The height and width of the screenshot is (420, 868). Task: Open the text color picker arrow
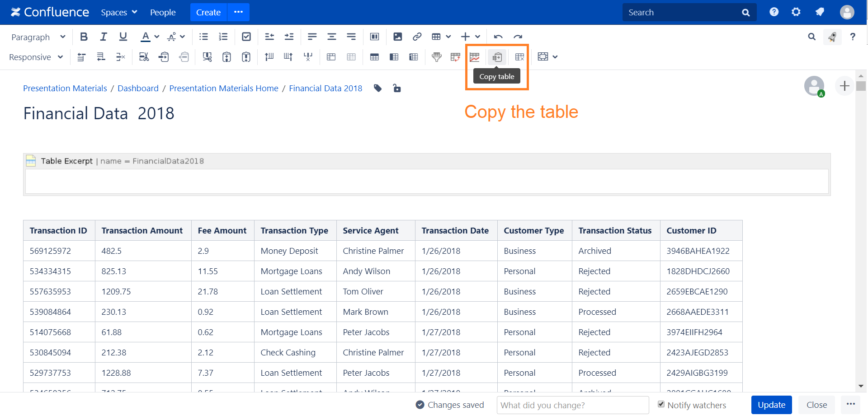157,37
